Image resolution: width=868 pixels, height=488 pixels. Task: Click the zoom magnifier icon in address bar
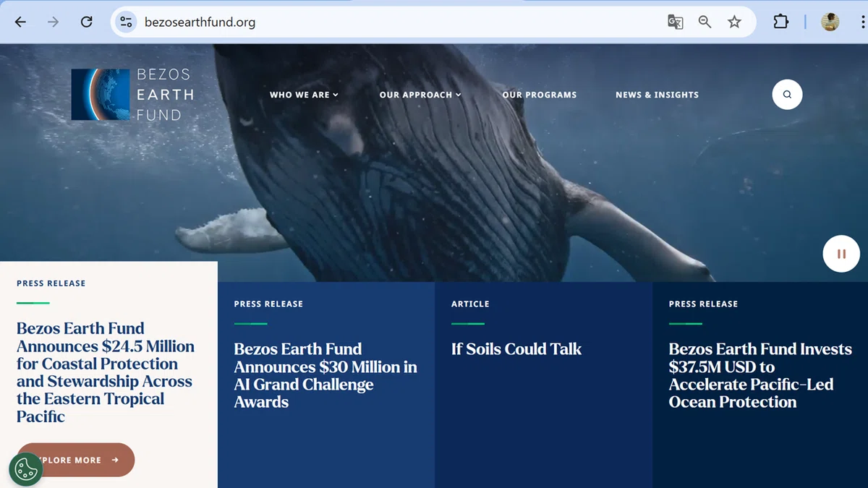[x=705, y=22]
